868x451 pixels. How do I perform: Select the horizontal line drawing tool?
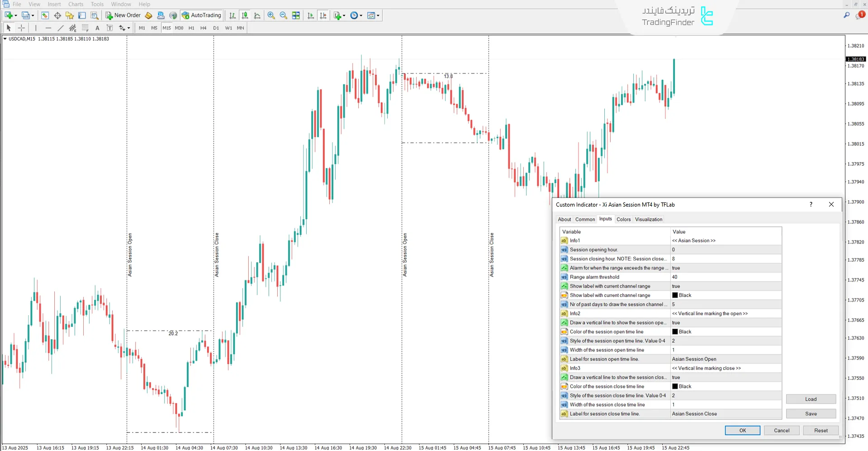tap(48, 28)
